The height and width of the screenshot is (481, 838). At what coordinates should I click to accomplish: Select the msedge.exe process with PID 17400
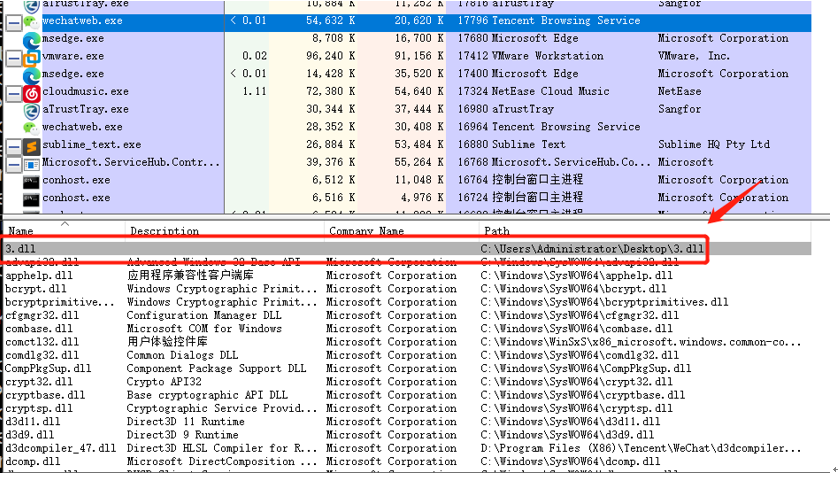73,74
